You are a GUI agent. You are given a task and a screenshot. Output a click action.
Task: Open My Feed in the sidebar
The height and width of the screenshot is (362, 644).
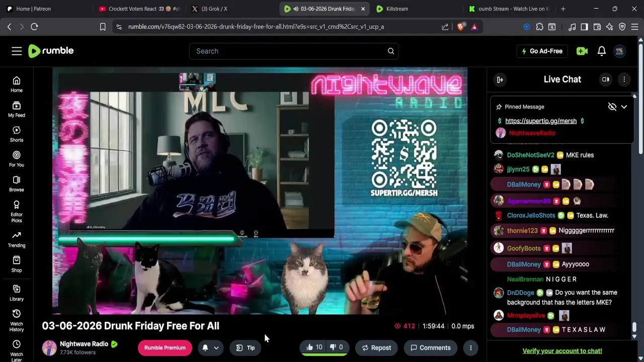click(x=17, y=110)
